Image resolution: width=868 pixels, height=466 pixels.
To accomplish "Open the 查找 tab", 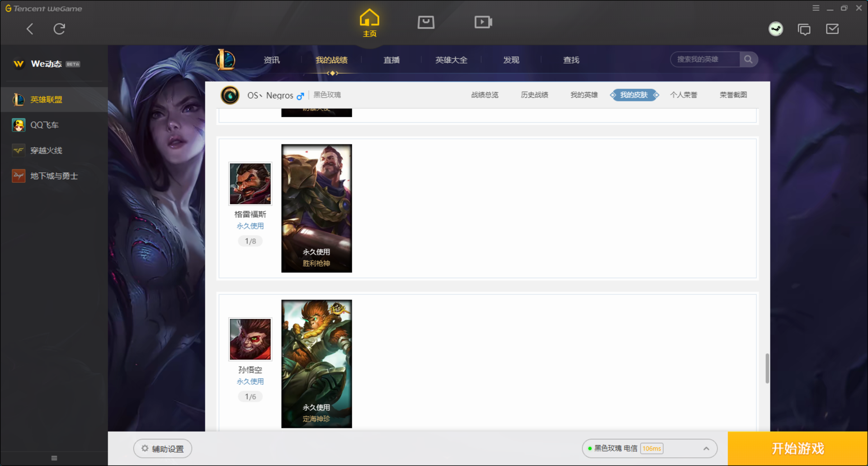I will tap(571, 60).
